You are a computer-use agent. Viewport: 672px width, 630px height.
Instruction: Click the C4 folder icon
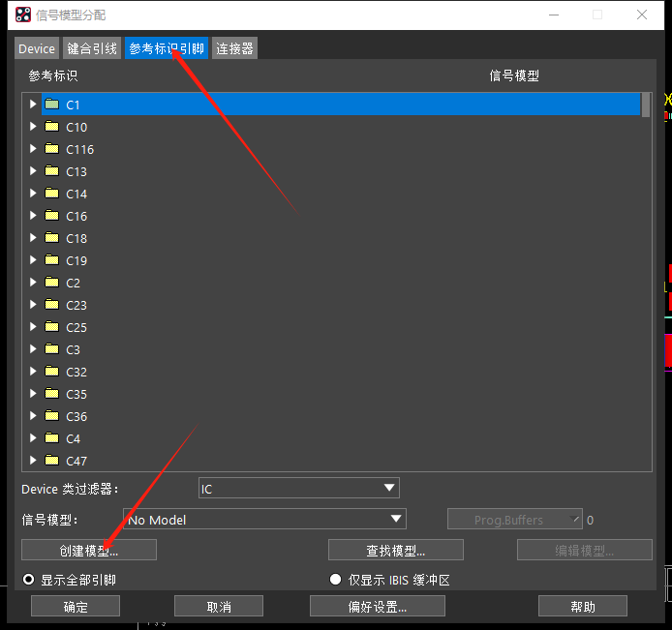pyautogui.click(x=52, y=438)
